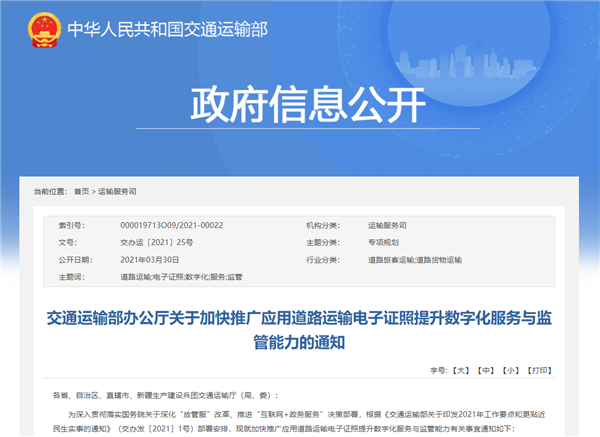Screen dimensions: 600x437
Task: Click 中华人民共和国交通运输部 site title
Action: pos(168,29)
